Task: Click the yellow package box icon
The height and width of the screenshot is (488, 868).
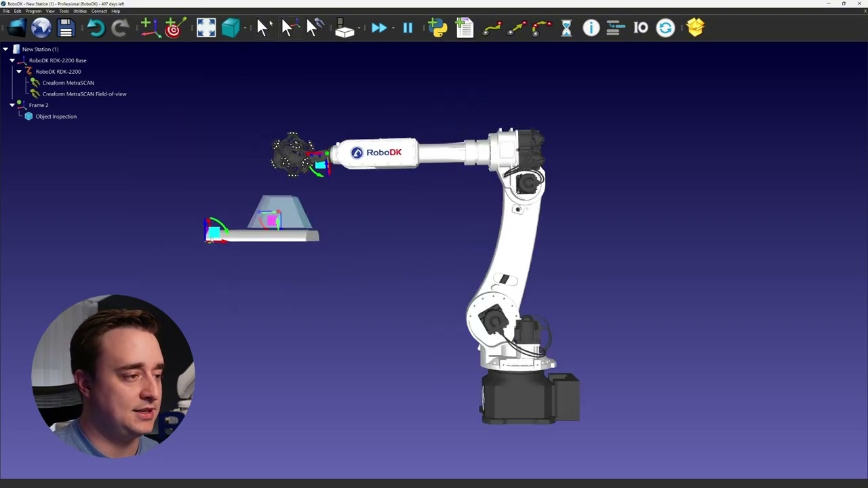Action: 696,28
